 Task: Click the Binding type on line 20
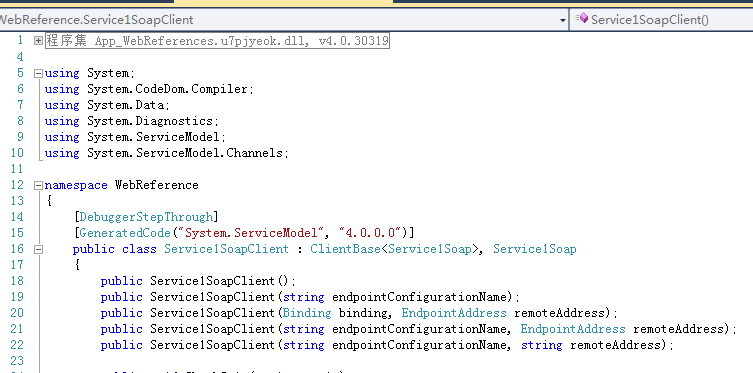tap(307, 313)
